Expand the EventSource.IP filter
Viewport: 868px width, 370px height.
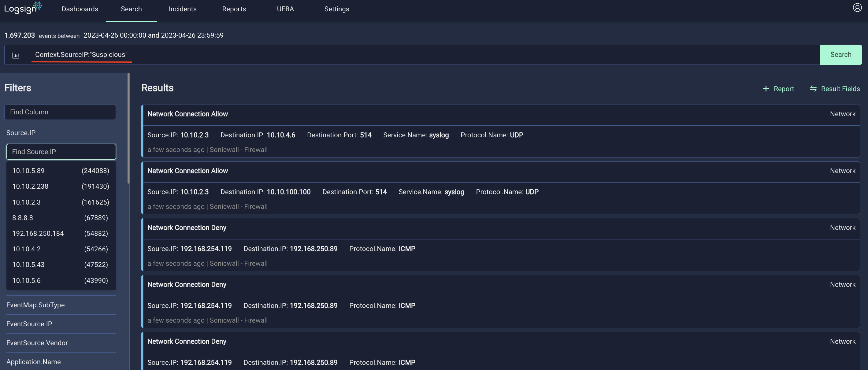[29, 324]
